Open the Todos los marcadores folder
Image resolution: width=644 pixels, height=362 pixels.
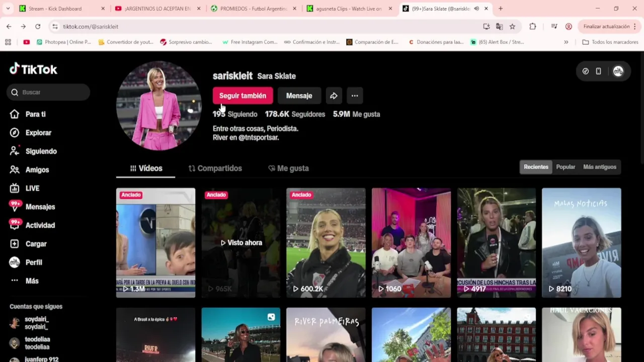(610, 42)
